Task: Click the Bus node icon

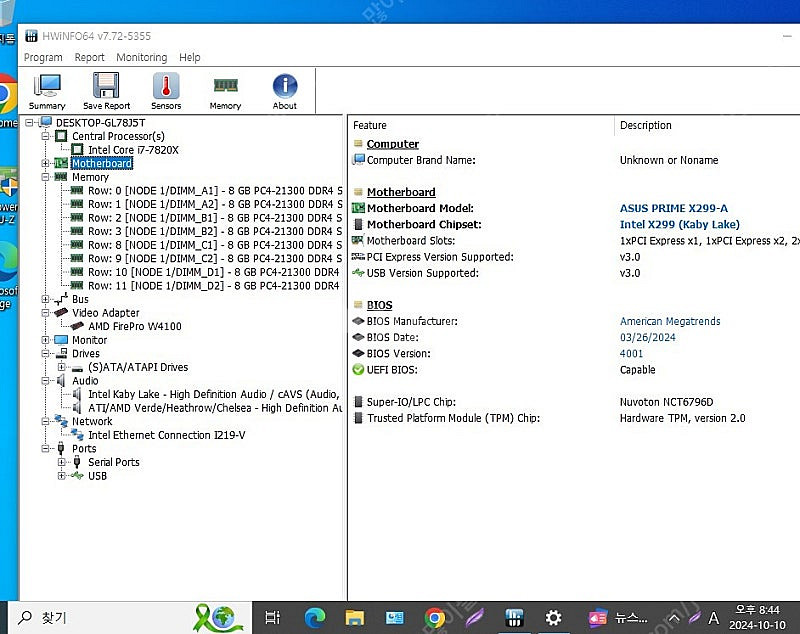Action: coord(61,299)
